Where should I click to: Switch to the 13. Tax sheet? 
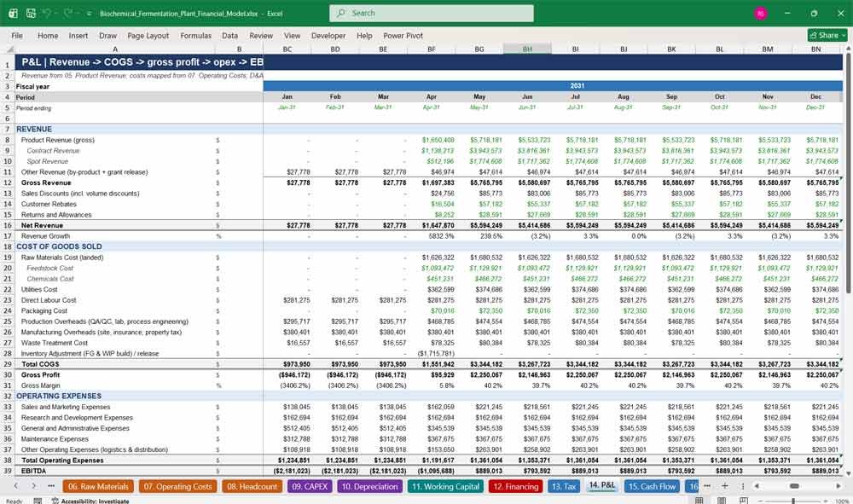tap(564, 487)
